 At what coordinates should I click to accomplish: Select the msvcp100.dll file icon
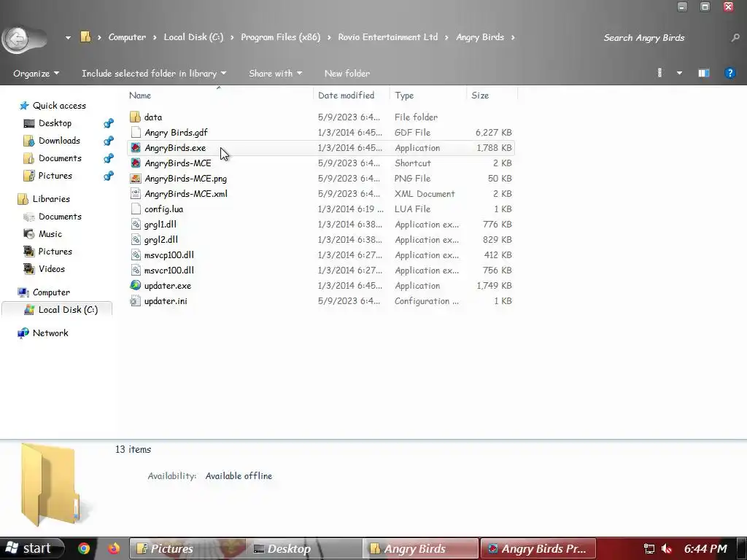click(135, 254)
